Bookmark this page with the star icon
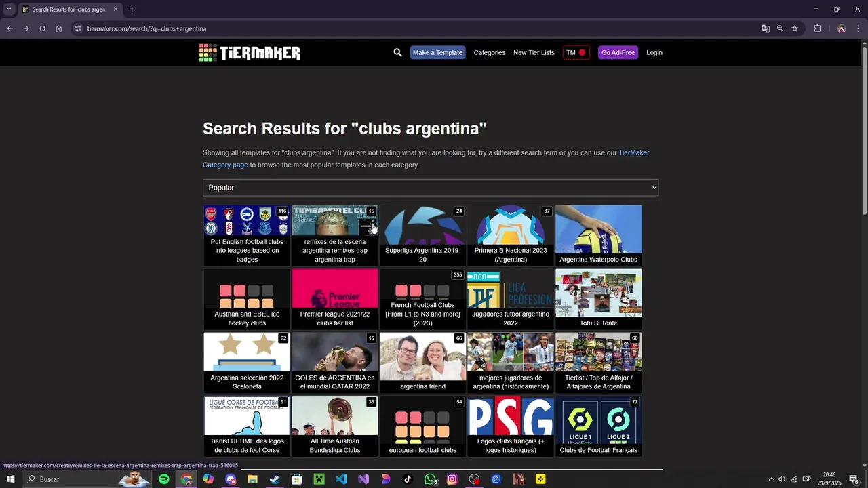This screenshot has height=488, width=868. tap(795, 28)
